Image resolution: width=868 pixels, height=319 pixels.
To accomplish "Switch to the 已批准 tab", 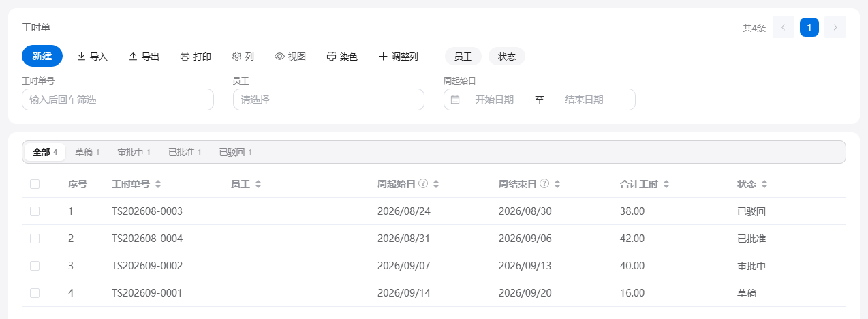I will [x=185, y=152].
